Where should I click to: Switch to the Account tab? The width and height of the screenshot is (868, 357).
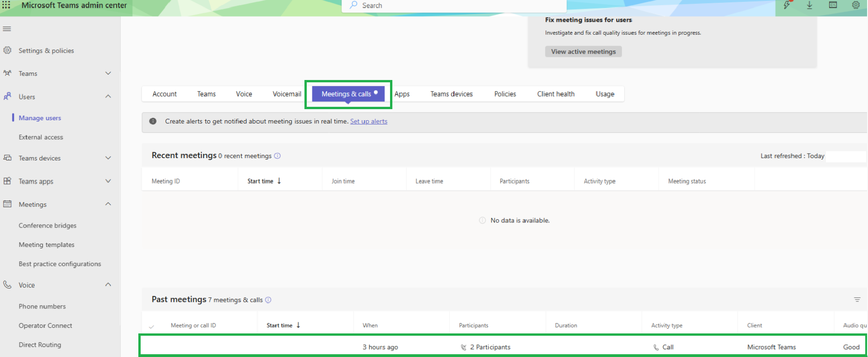165,94
